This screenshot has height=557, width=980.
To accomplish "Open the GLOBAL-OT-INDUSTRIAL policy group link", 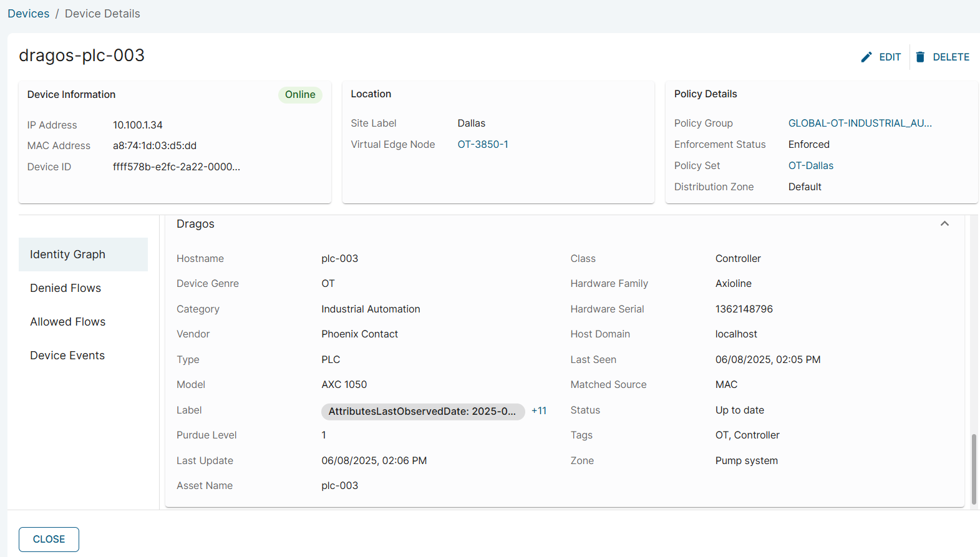I will click(x=860, y=124).
